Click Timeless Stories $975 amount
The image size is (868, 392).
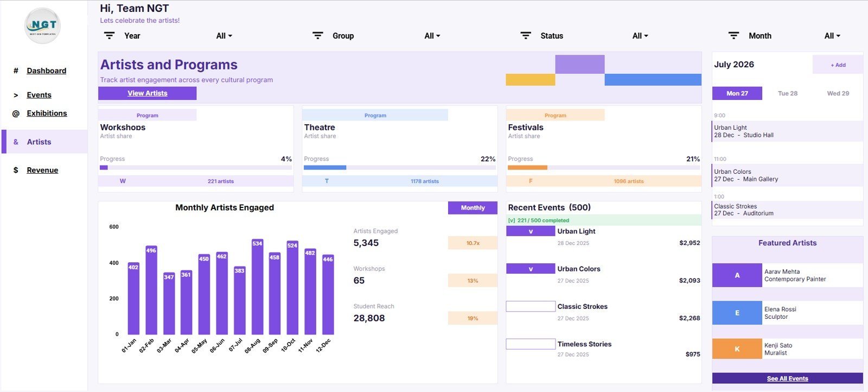coord(692,354)
